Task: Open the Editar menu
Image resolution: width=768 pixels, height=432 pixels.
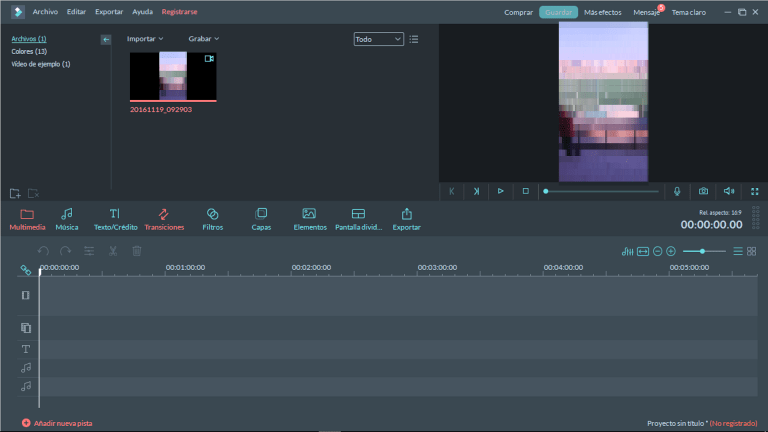Action: (x=76, y=12)
